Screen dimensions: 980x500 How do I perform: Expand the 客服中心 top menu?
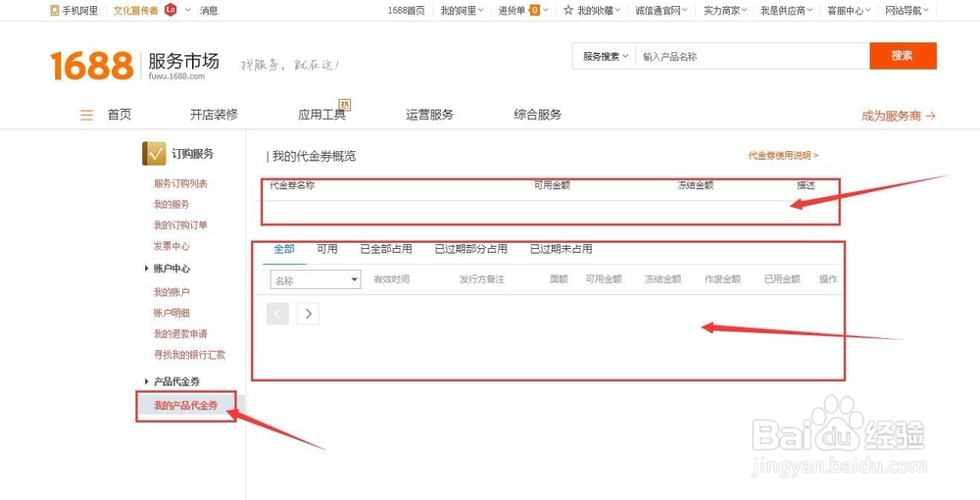[x=850, y=10]
